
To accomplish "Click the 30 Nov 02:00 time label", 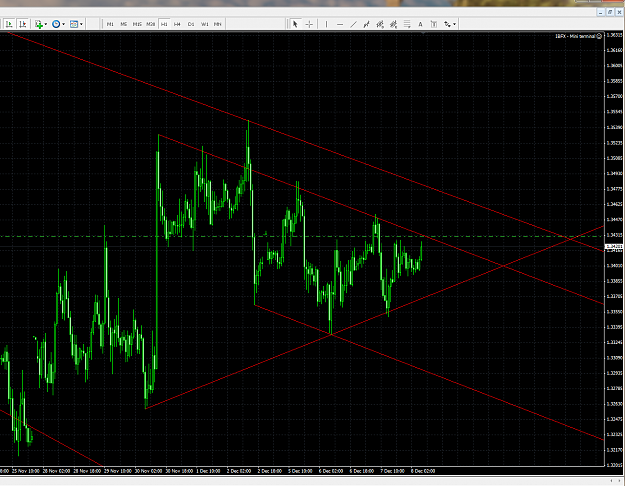I will point(148,471).
